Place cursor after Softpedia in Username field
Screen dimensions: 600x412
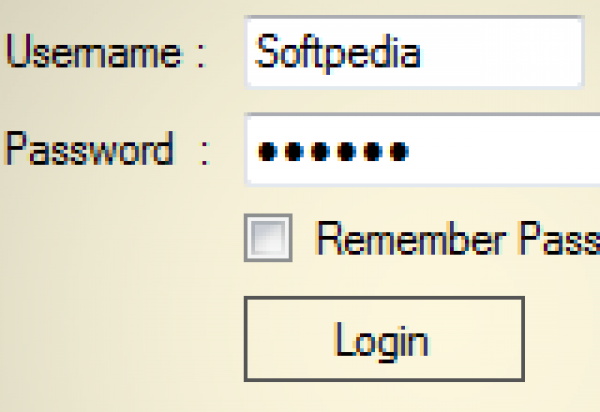point(423,51)
